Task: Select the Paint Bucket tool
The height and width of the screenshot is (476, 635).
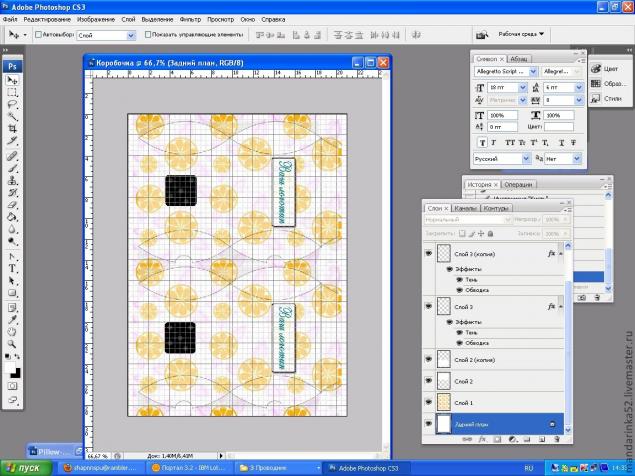Action: [x=13, y=217]
